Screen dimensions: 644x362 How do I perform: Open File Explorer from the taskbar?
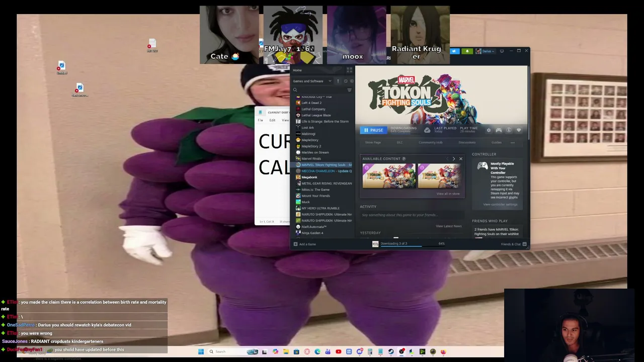pyautogui.click(x=286, y=351)
